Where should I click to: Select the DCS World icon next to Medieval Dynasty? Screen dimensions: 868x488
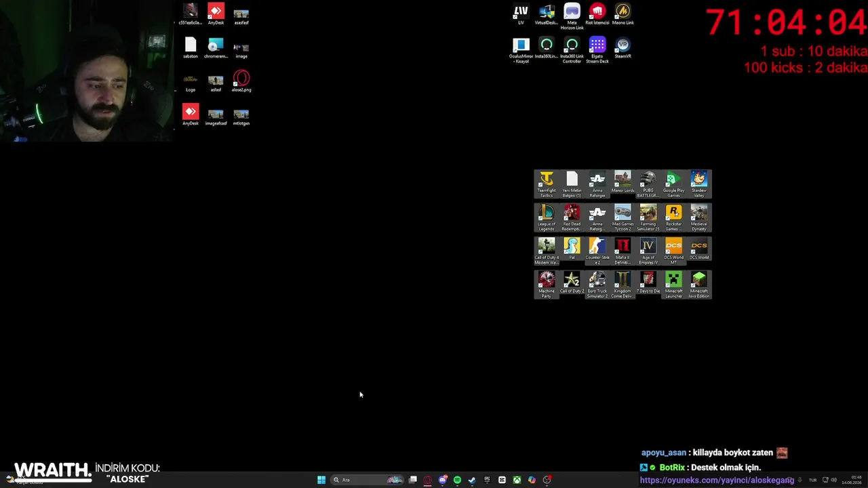pos(699,249)
